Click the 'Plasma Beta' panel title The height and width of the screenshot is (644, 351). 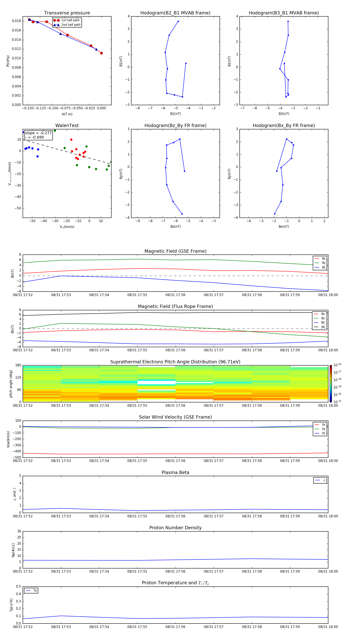[175, 472]
